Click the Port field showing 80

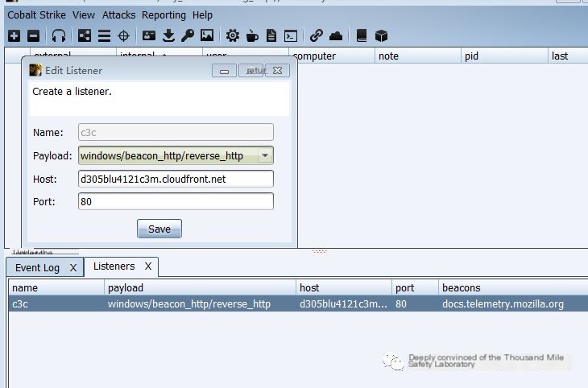click(176, 201)
